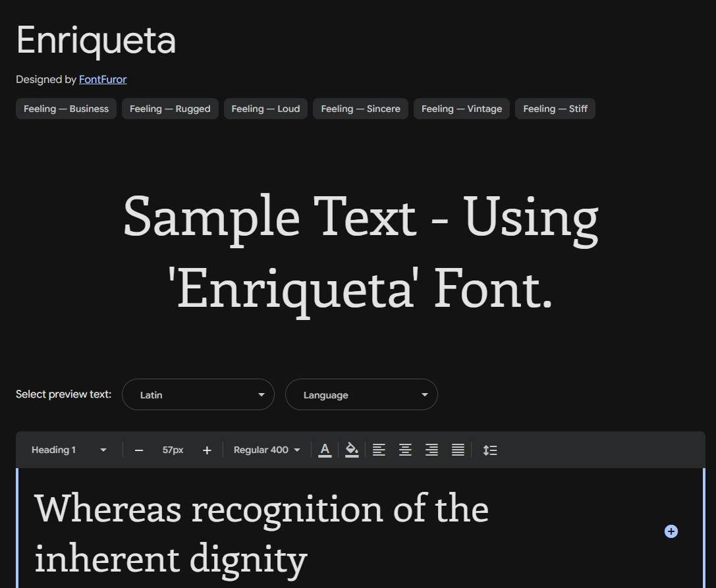Select the Feeling — Stiff tag

[555, 109]
